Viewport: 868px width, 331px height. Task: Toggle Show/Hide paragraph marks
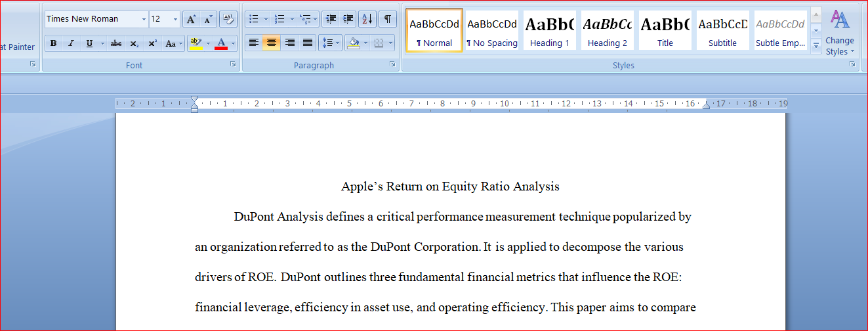click(x=388, y=19)
